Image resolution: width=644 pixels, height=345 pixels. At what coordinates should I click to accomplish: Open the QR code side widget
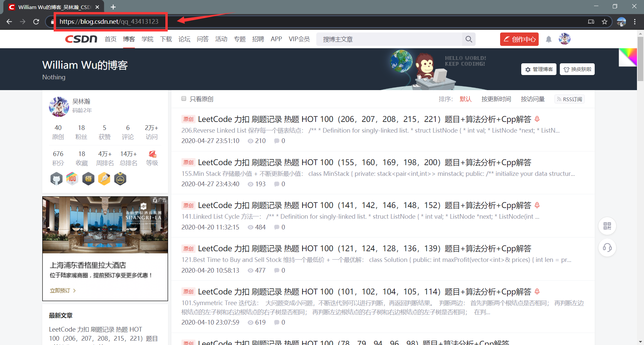[607, 226]
